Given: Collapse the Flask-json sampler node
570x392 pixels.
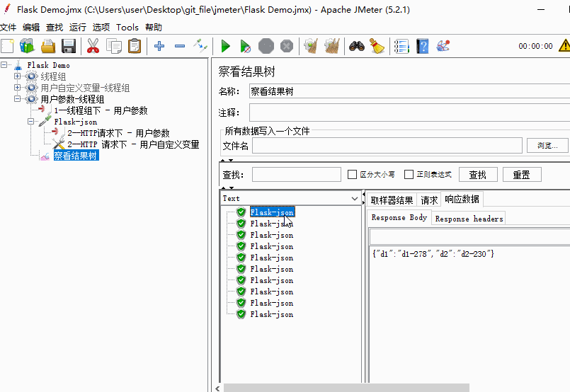Looking at the screenshot, I should click(31, 122).
